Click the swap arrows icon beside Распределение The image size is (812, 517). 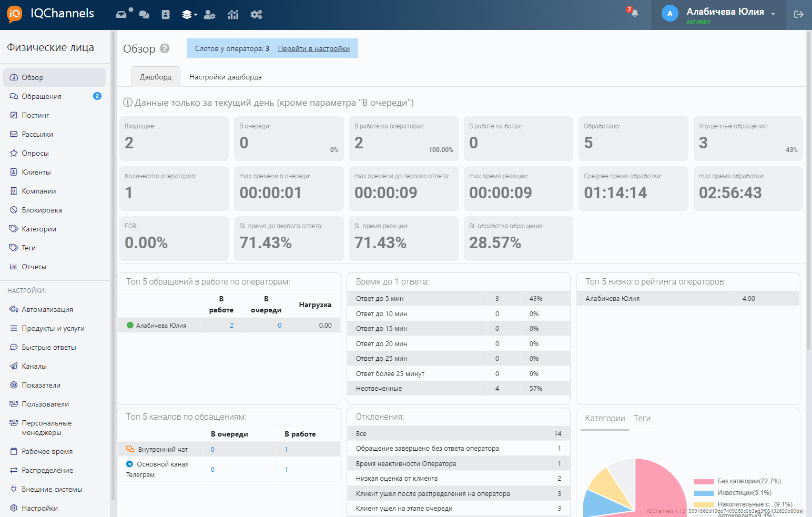pos(14,470)
